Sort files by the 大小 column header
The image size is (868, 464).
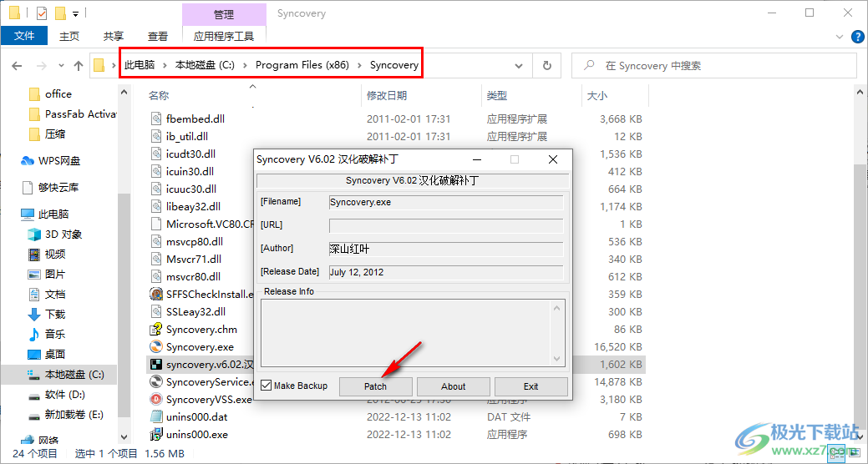coord(596,96)
